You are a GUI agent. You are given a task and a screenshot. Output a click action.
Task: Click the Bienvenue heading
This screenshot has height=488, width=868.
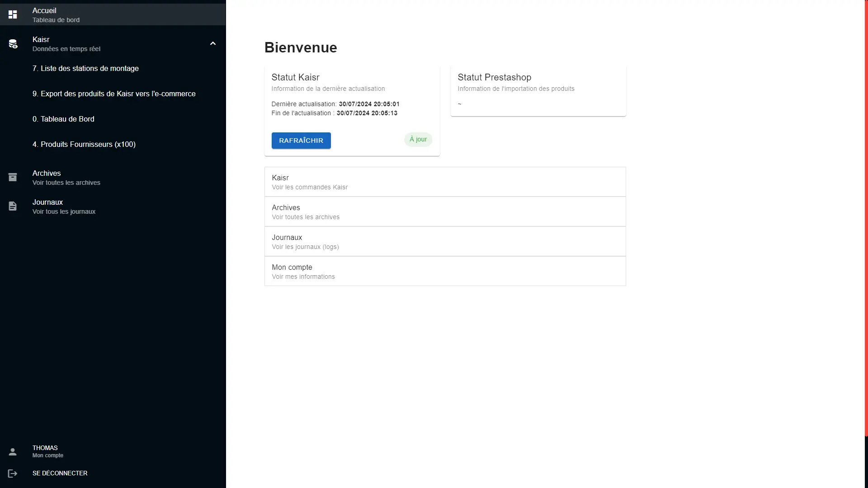(x=301, y=47)
